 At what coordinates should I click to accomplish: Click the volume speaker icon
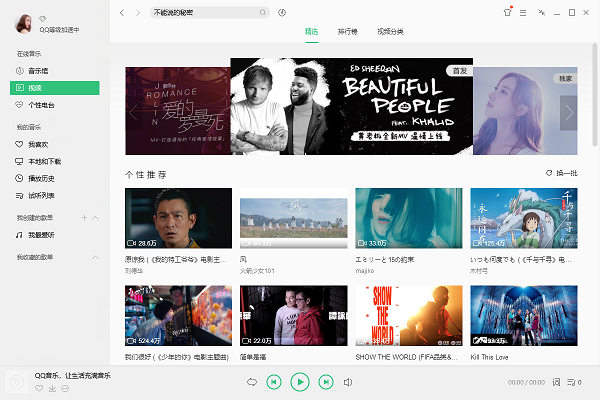(349, 381)
